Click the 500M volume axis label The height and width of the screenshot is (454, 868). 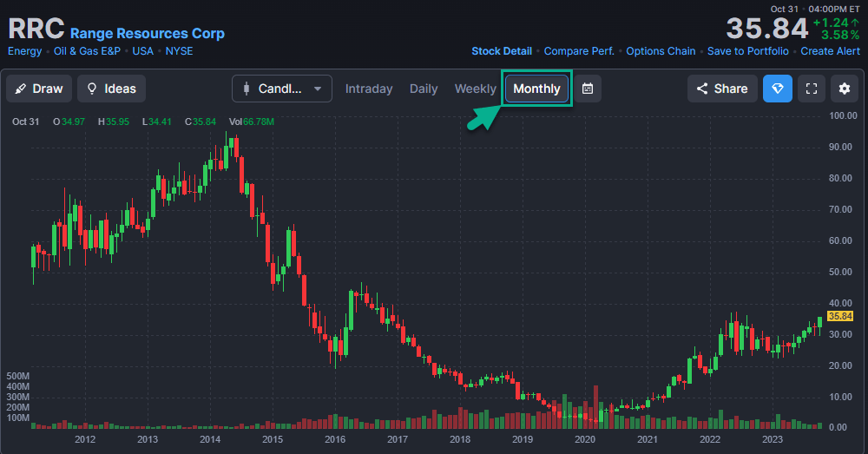pyautogui.click(x=17, y=376)
